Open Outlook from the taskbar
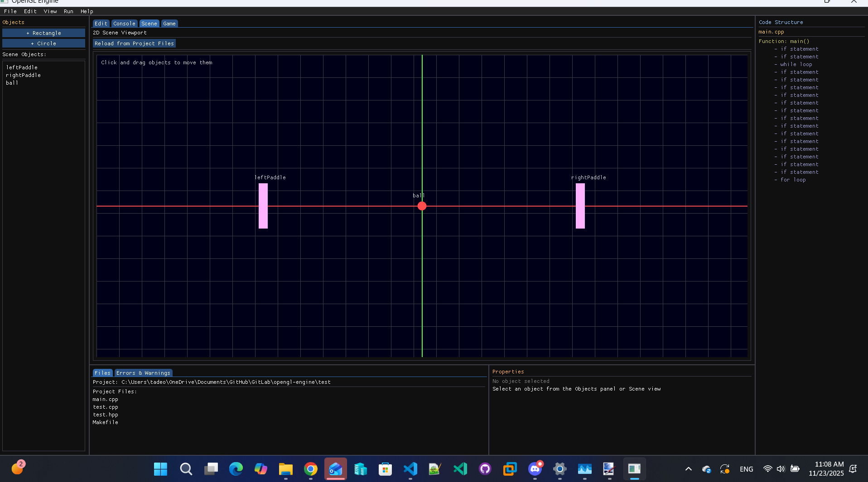Viewport: 868px width, 482px height. [x=336, y=469]
